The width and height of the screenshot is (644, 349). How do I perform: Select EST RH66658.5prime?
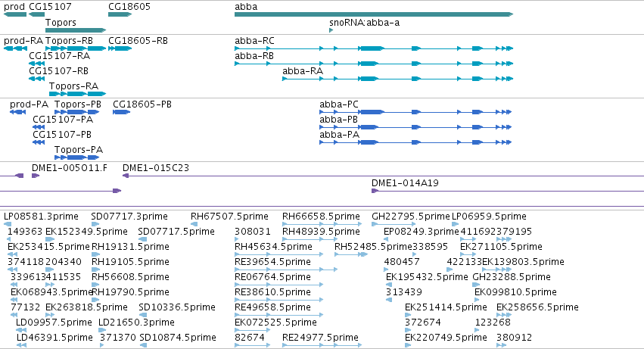coord(321,217)
